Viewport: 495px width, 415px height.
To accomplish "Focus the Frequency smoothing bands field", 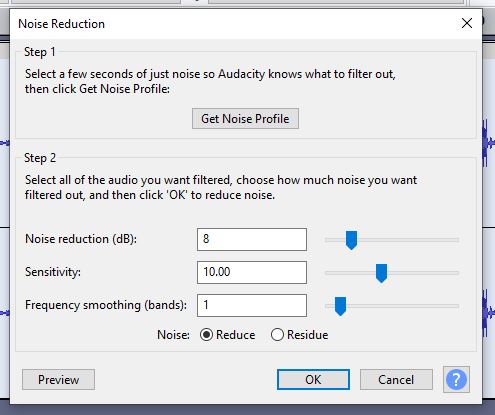I will click(252, 305).
